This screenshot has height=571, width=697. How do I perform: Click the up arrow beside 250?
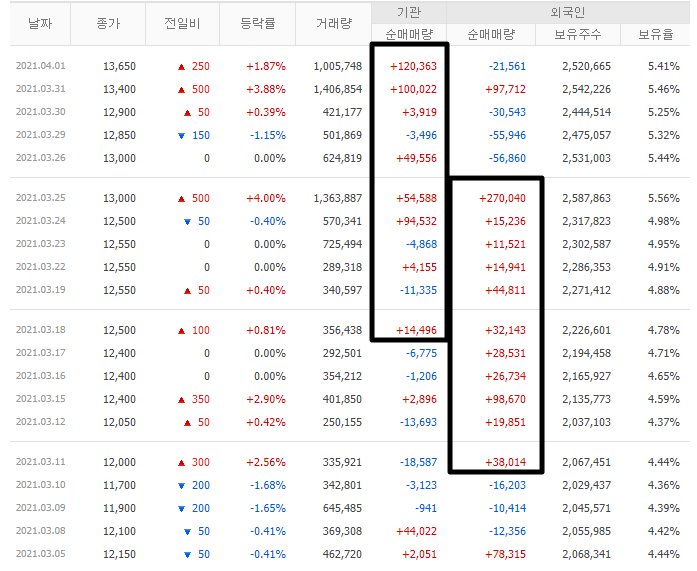pyautogui.click(x=181, y=67)
